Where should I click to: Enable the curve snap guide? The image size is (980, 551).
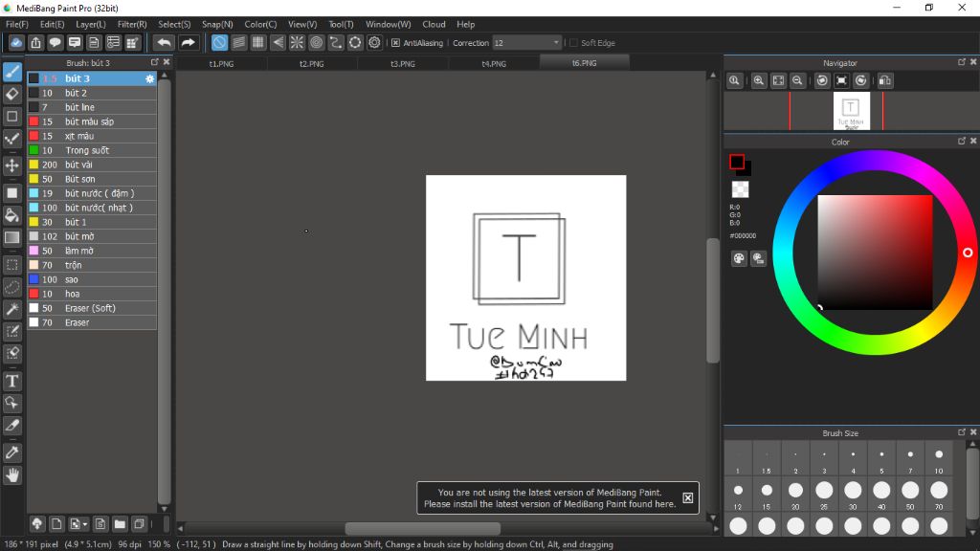tap(336, 42)
